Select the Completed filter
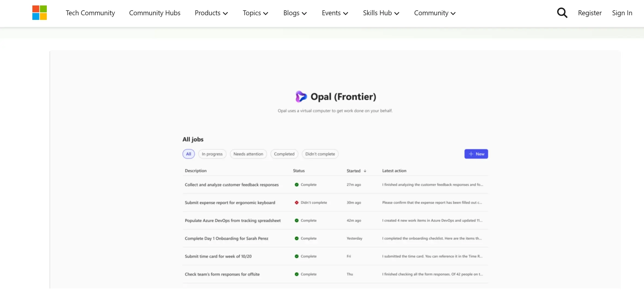 click(x=284, y=154)
